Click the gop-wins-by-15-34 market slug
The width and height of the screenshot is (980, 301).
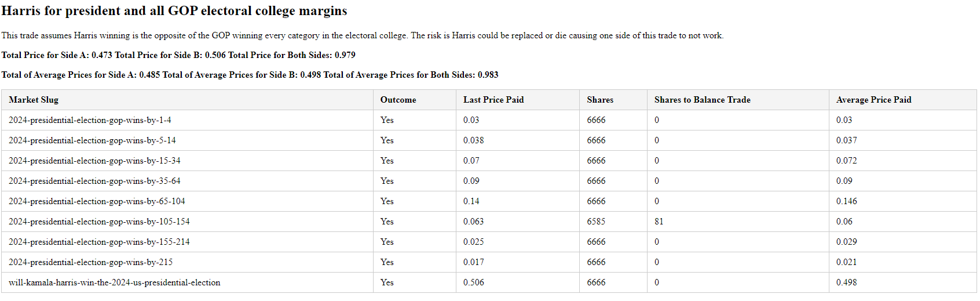[x=94, y=161]
